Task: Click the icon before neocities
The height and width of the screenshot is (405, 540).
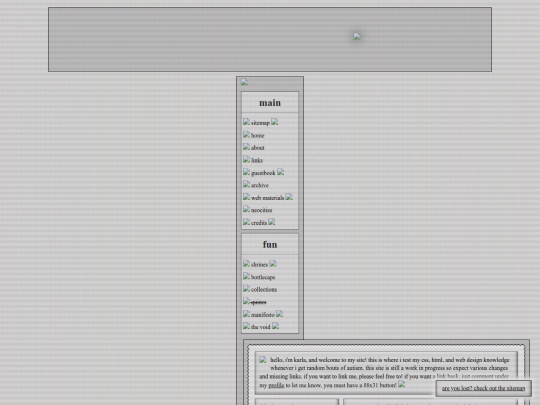Action: (x=246, y=209)
